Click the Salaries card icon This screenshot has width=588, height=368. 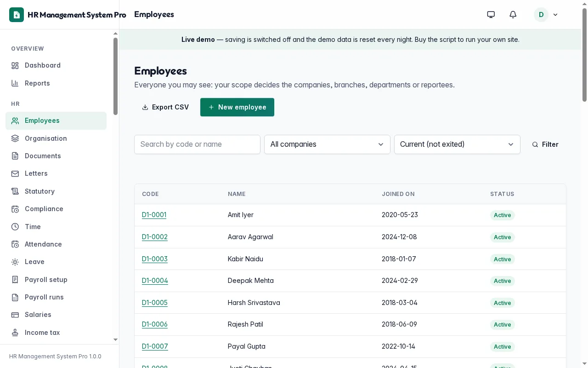[x=15, y=315]
